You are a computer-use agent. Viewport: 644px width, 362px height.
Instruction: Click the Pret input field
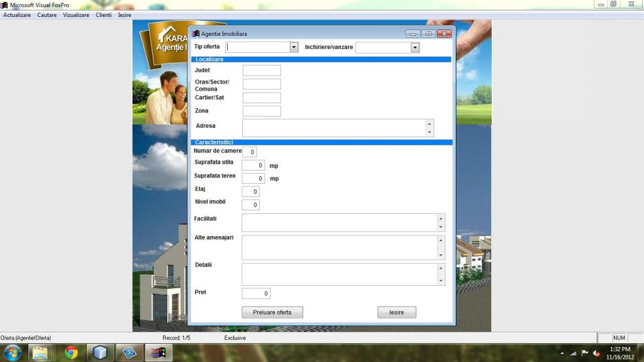click(x=256, y=293)
